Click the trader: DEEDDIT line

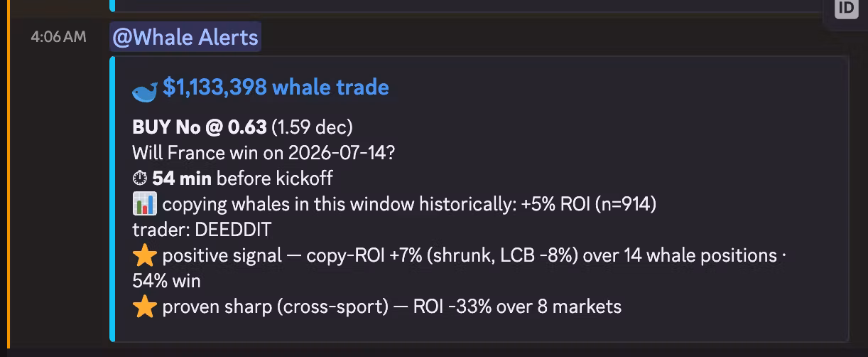click(x=202, y=230)
